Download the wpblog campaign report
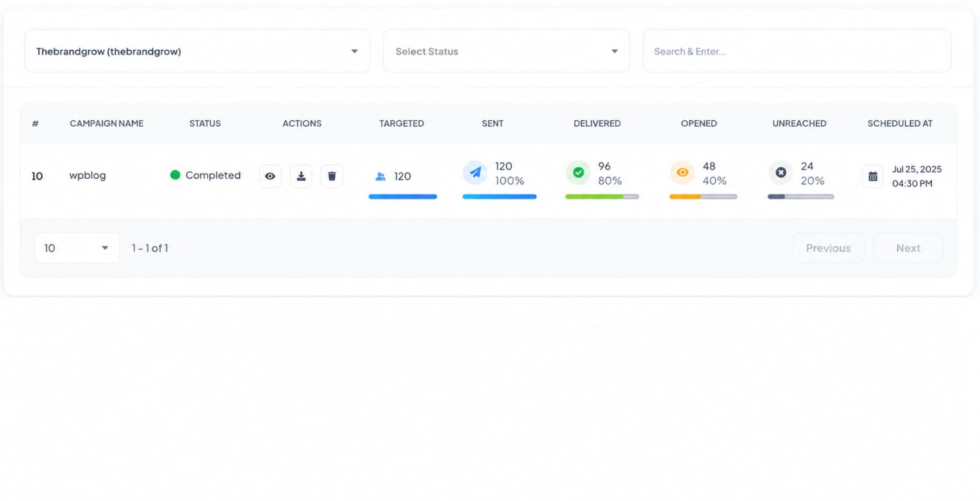Image resolution: width=980 pixels, height=501 pixels. pyautogui.click(x=301, y=176)
